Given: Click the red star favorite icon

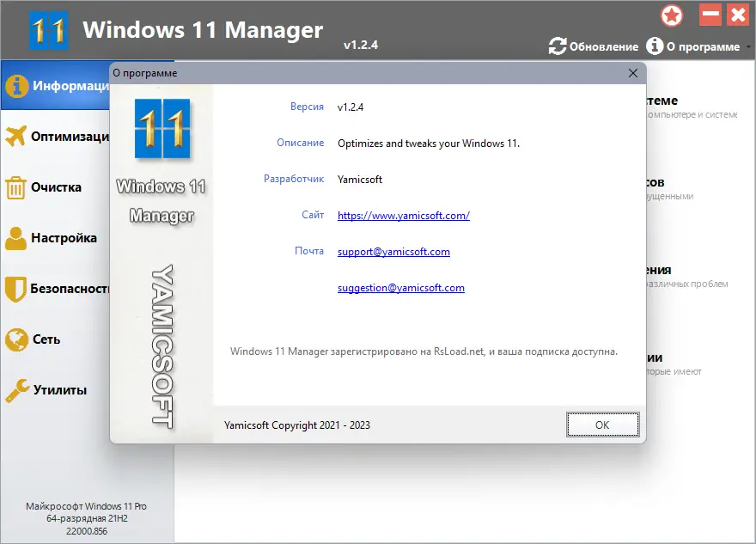Looking at the screenshot, I should pos(672,15).
